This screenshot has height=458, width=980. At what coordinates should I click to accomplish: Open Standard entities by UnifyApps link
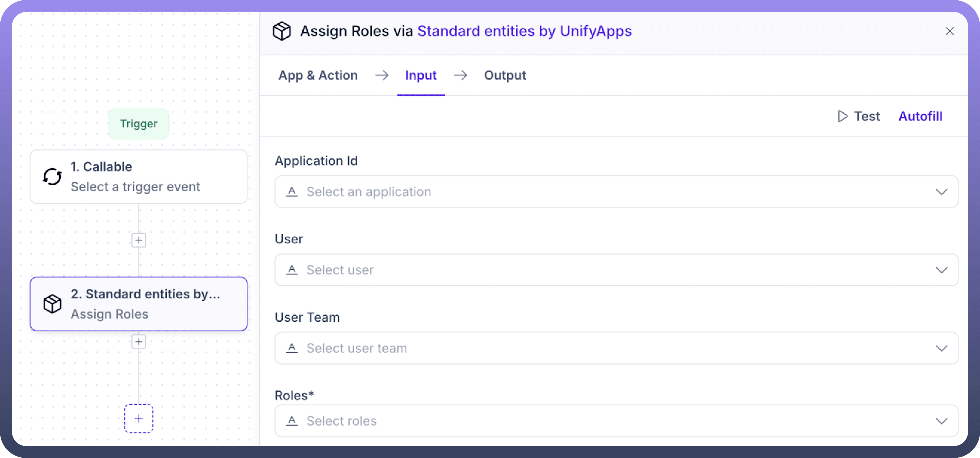(x=524, y=31)
